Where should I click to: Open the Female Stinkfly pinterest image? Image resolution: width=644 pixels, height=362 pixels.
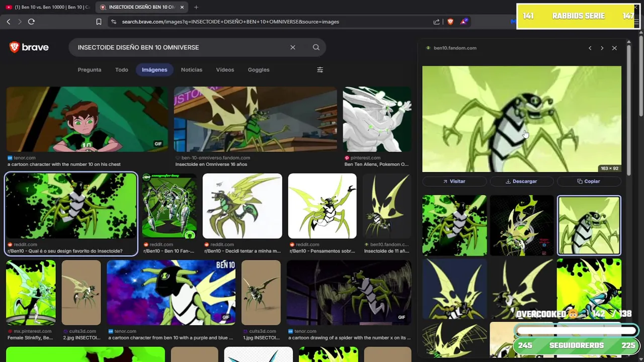[x=31, y=293]
